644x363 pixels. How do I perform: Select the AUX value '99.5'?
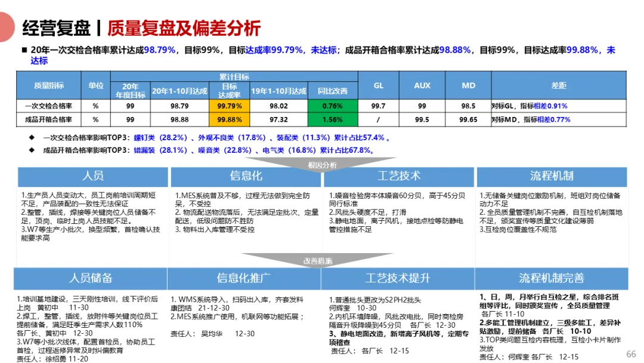tap(422, 119)
